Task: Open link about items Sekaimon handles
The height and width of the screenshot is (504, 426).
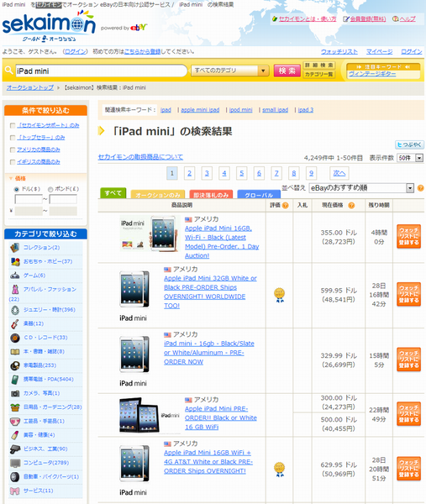Action: pos(140,157)
